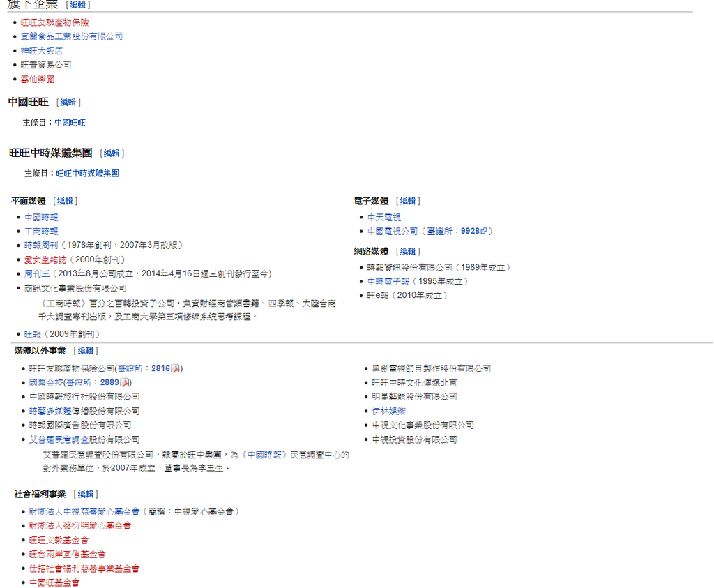Open 財團法人中視慈善愛心基金會 link
The height and width of the screenshot is (588, 714).
84,512
